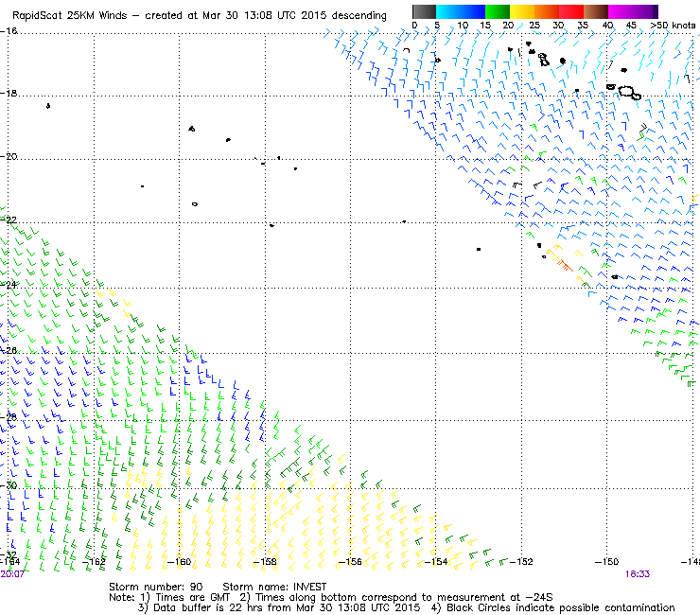Click the 'Storm name: INVEST' text

point(274,587)
